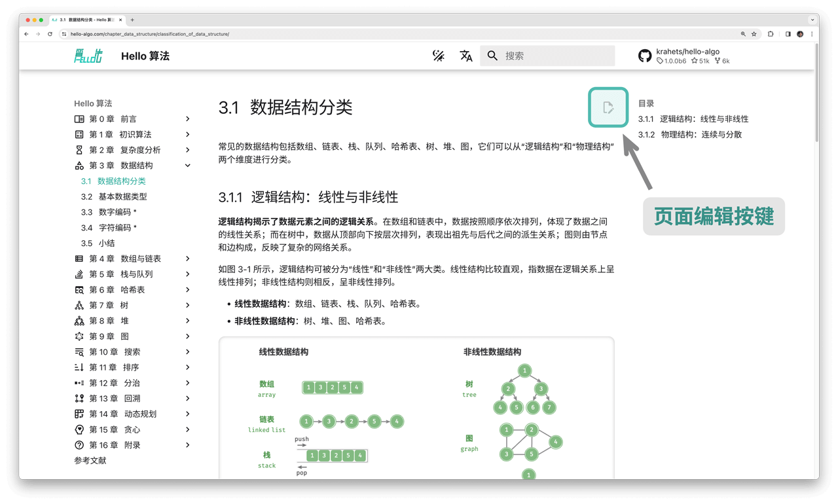Open the browser extensions puzzle icon
The width and height of the screenshot is (838, 504).
tap(771, 34)
